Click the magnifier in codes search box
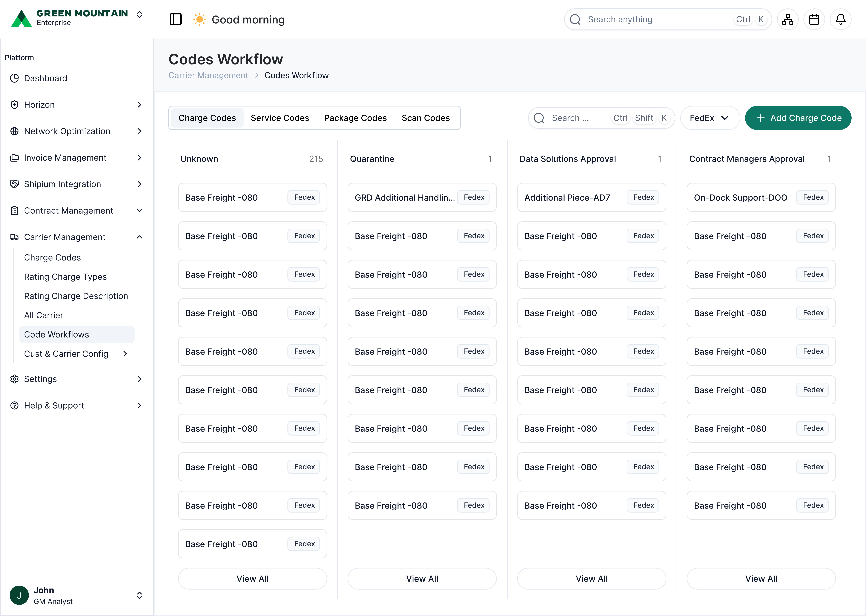 point(539,118)
